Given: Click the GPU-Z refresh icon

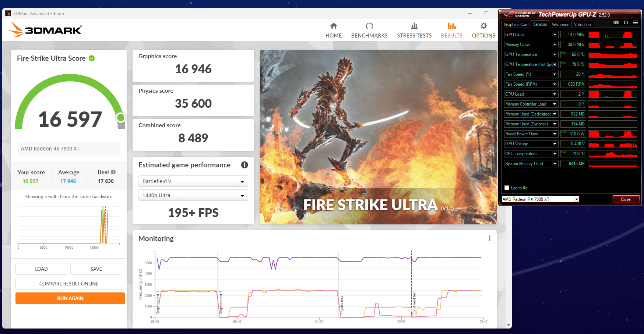Looking at the screenshot, I should click(x=626, y=23).
